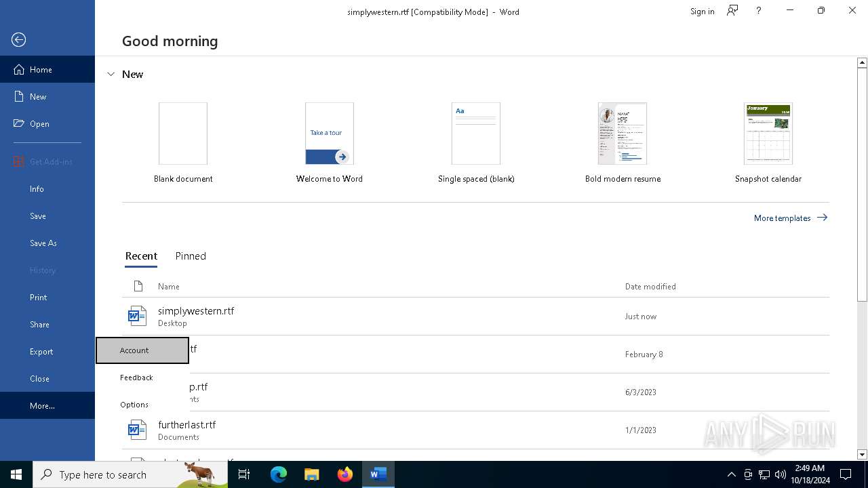
Task: Open the simplywestern.rtf recent file
Action: pyautogui.click(x=475, y=317)
